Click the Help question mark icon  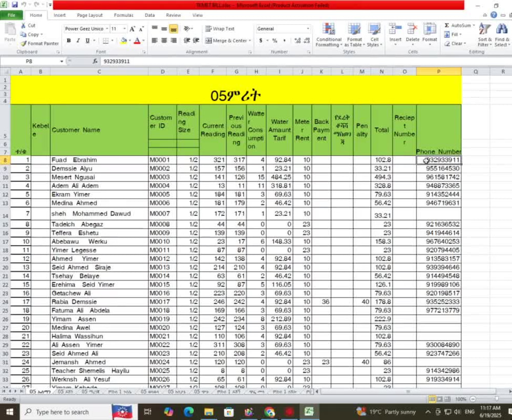(494, 15)
